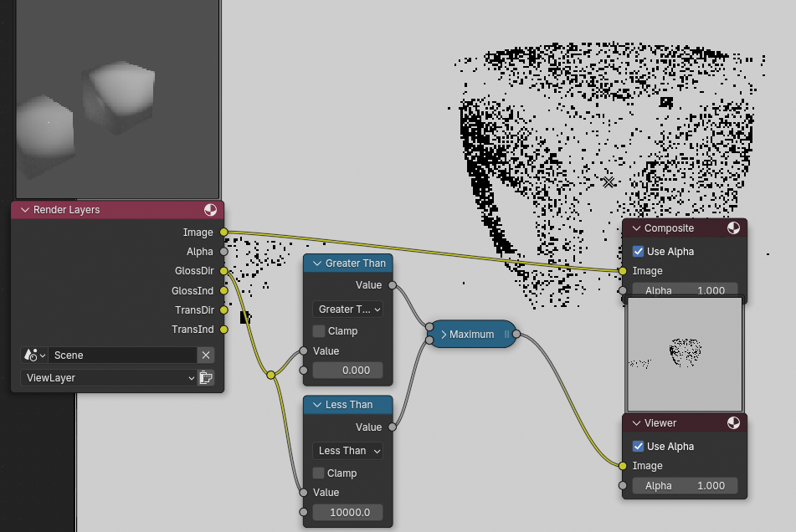This screenshot has height=532, width=796.
Task: Click the Scene name field
Action: coord(122,355)
